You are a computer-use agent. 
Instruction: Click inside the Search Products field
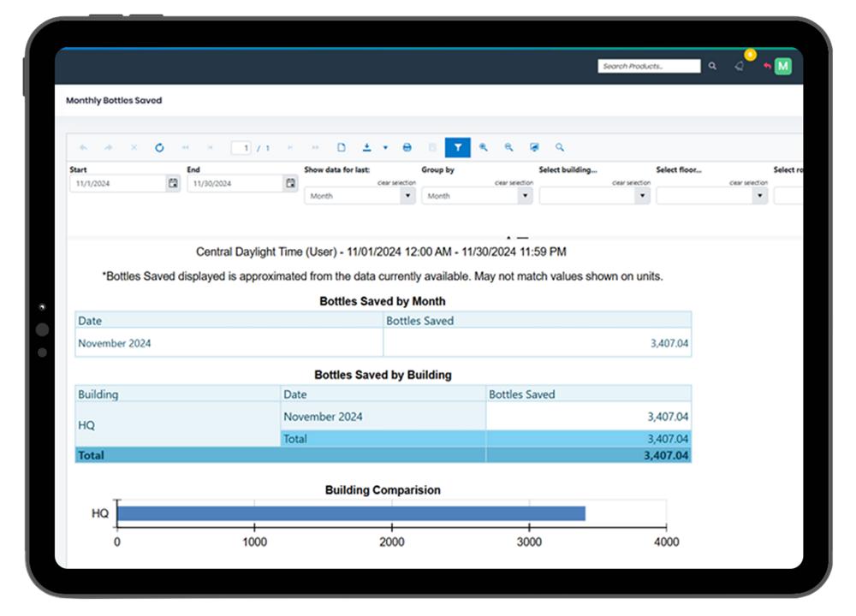[x=648, y=66]
